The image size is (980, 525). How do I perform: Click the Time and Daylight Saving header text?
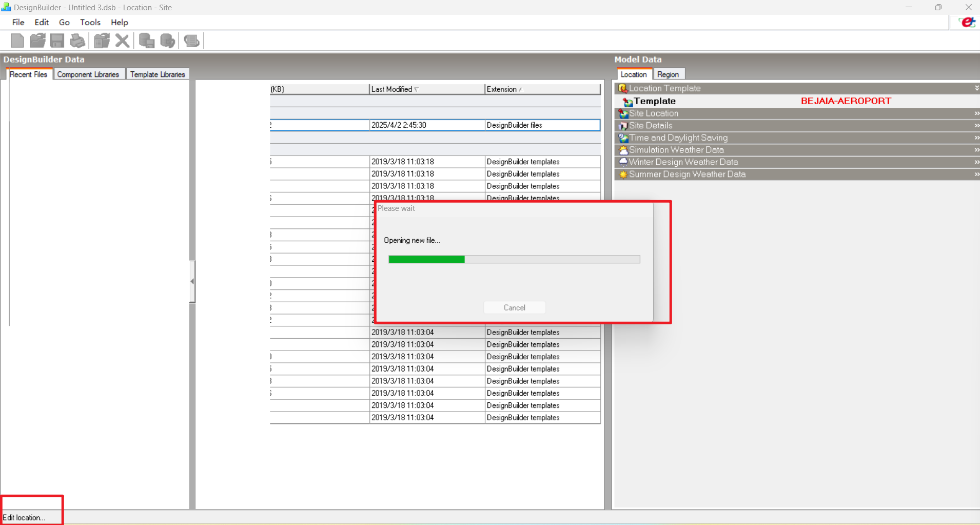(x=678, y=138)
